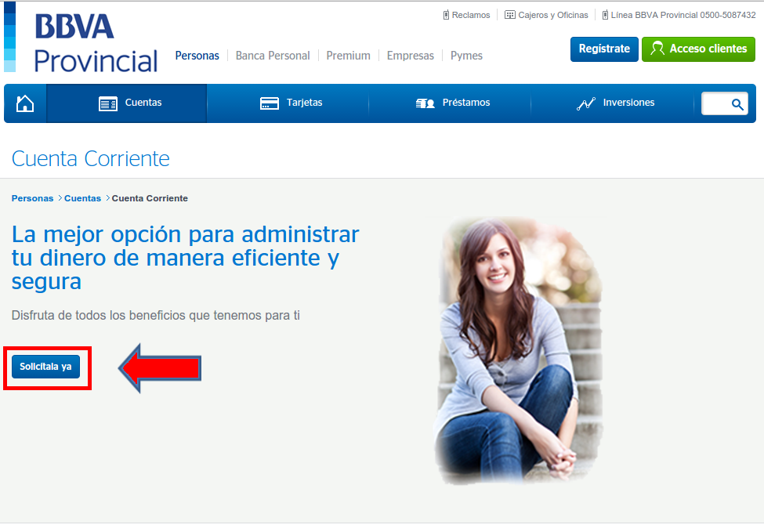Click the Cuenta Corriente breadcrumb text
Viewport: 764px width, 532px height.
pos(150,198)
